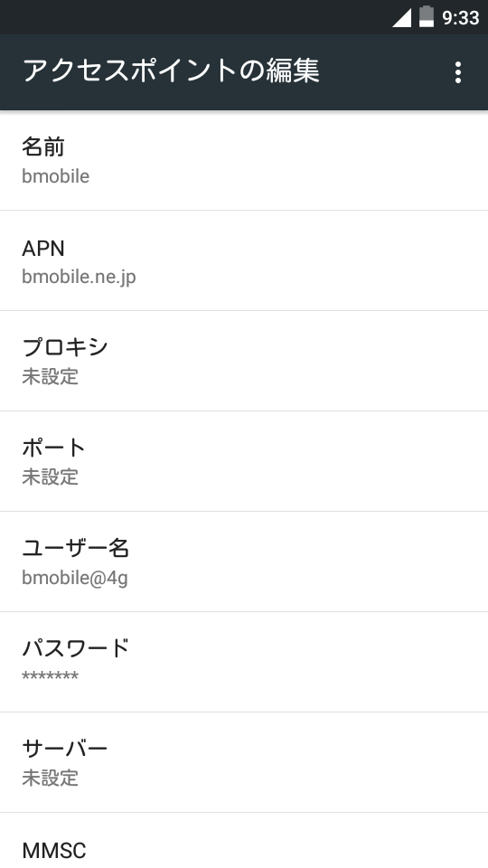Edit the プロキシ setting

pos(244,361)
